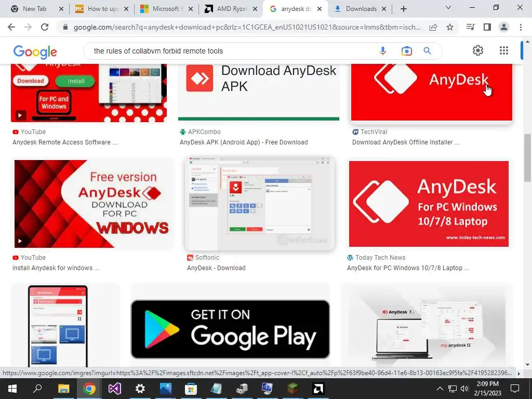Open the Photos app in the taskbar

click(x=166, y=389)
